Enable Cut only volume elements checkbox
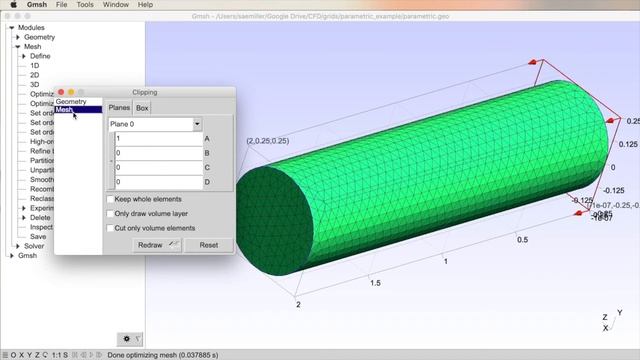Screen dimensions: 640x360 (110, 228)
